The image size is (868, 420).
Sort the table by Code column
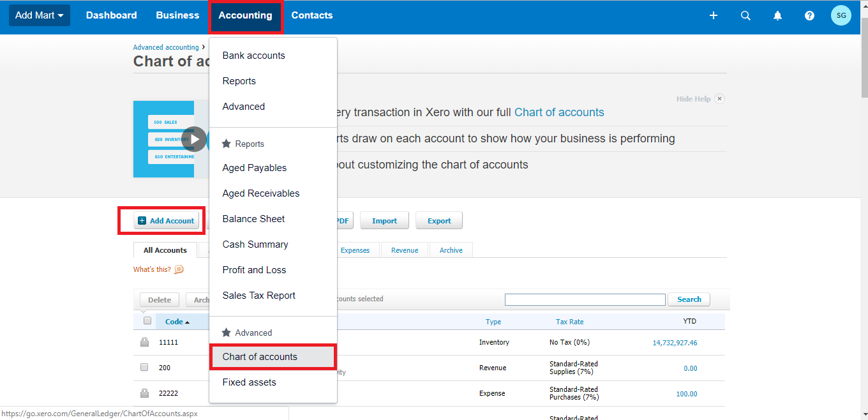[177, 322]
